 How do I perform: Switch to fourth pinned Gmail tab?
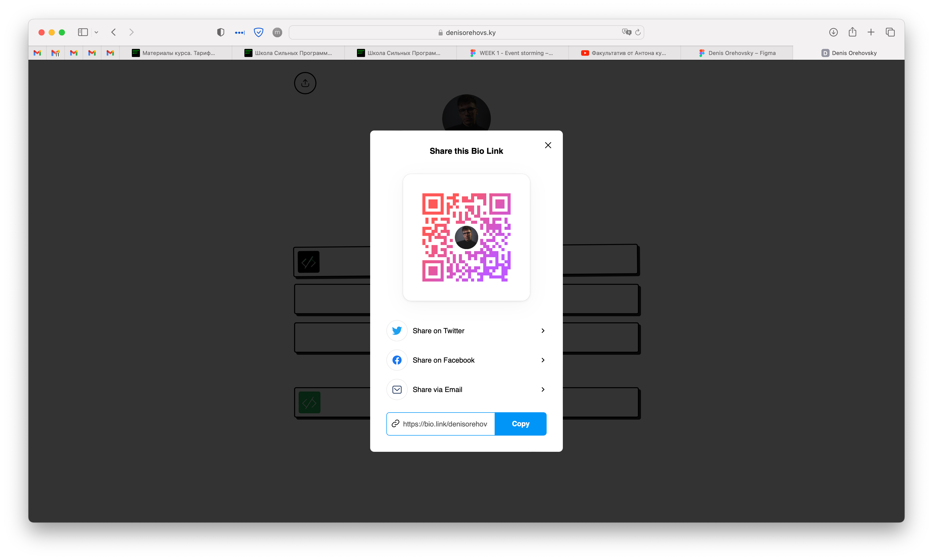[92, 53]
